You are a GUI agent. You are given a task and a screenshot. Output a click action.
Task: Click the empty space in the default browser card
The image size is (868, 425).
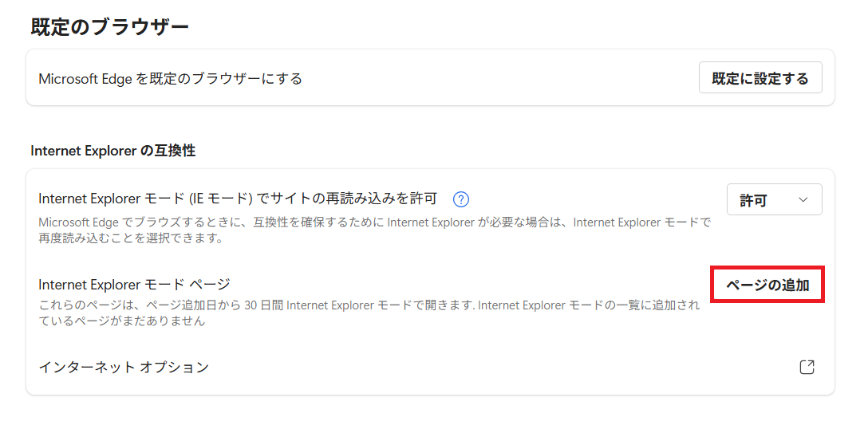pyautogui.click(x=495, y=79)
